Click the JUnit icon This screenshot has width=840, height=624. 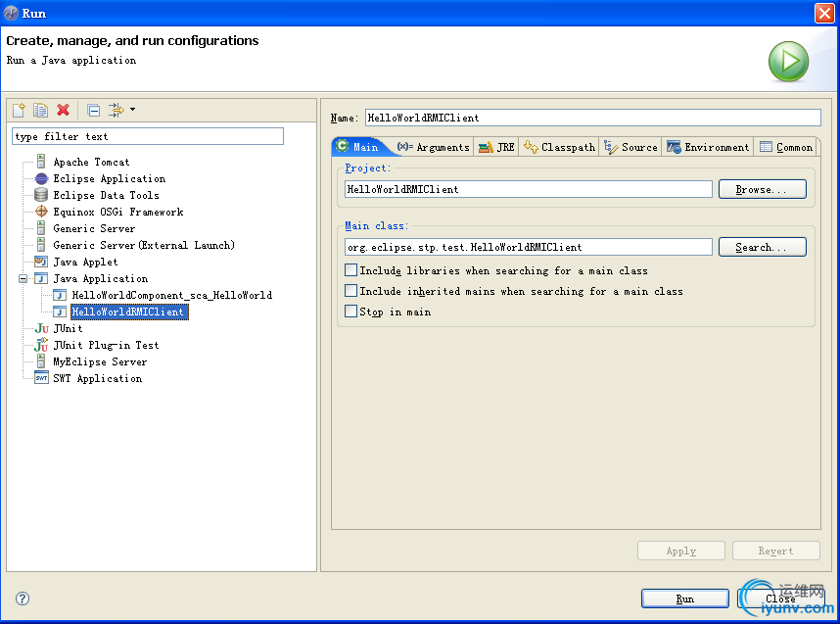coord(41,328)
